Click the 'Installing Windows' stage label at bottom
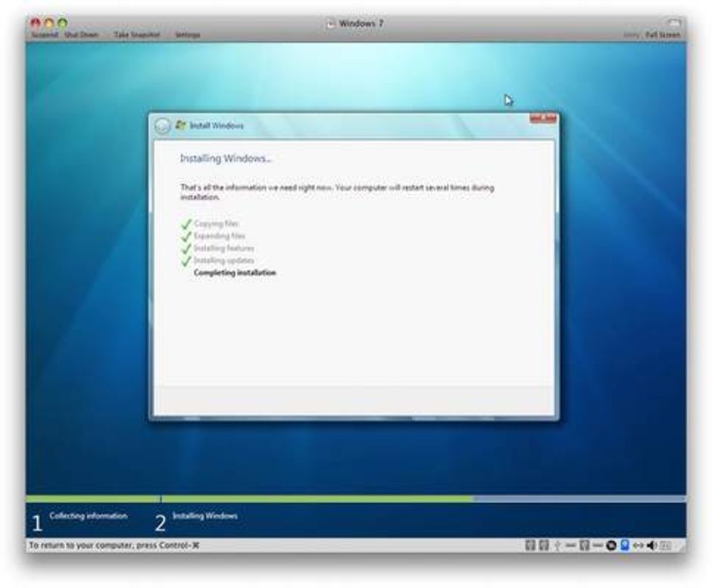Screen dimensions: 712x588 click(205, 516)
